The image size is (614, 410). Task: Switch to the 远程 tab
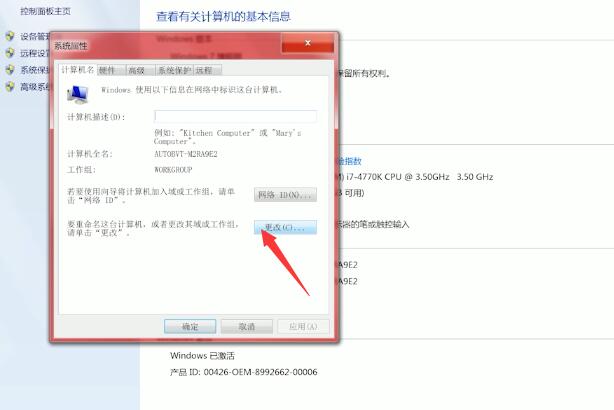(208, 70)
